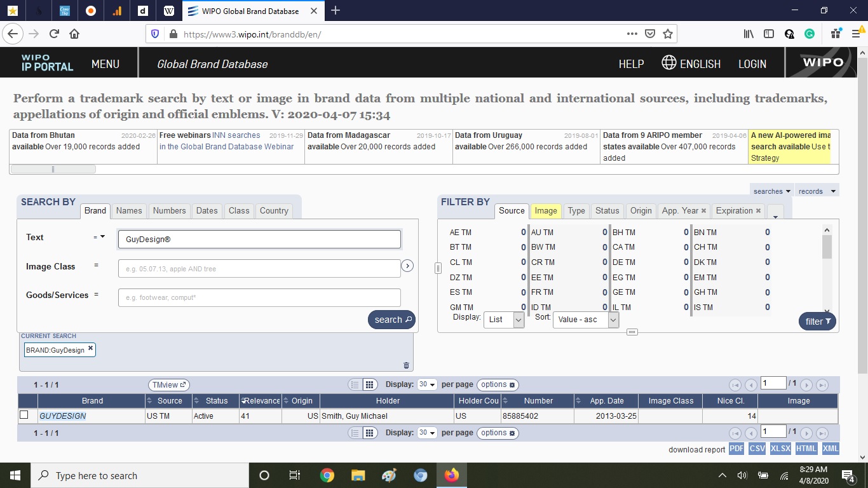This screenshot has width=868, height=488.
Task: Remove the BRAND:GuyDesign search tag
Action: (x=90, y=349)
